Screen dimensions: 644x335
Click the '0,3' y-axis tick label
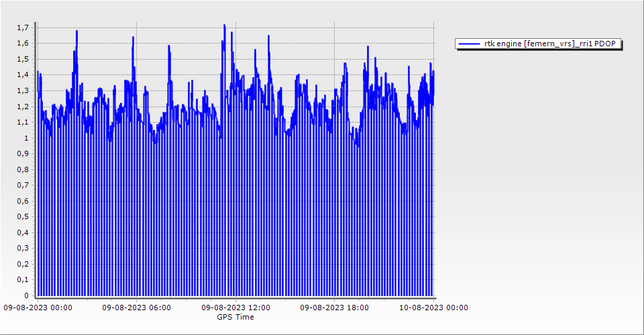23,248
